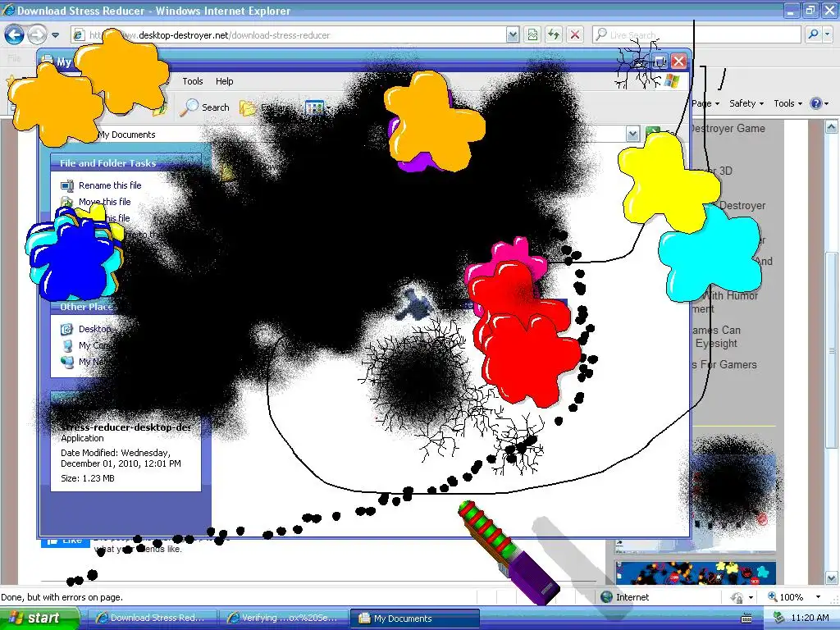Toggle the Folders pane button
This screenshot has height=630, width=840.
pyautogui.click(x=263, y=107)
